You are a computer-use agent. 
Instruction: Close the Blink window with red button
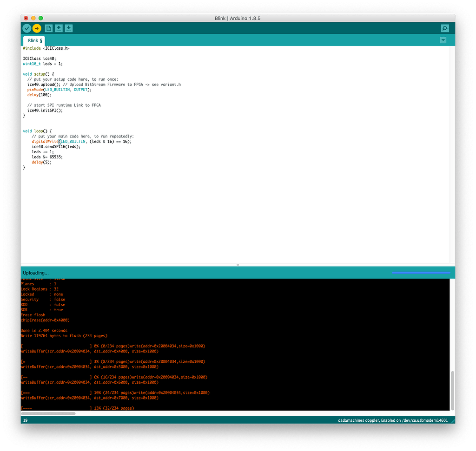26,18
